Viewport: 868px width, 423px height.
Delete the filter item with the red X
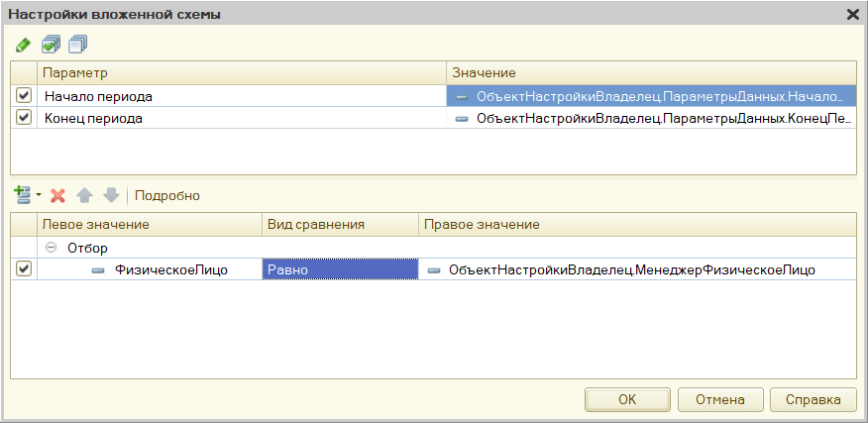(58, 195)
